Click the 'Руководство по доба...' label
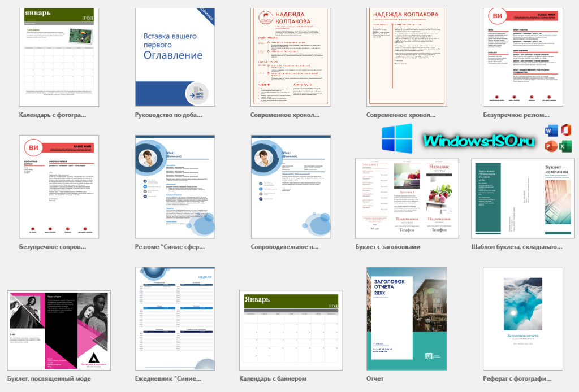The height and width of the screenshot is (392, 579). click(168, 115)
